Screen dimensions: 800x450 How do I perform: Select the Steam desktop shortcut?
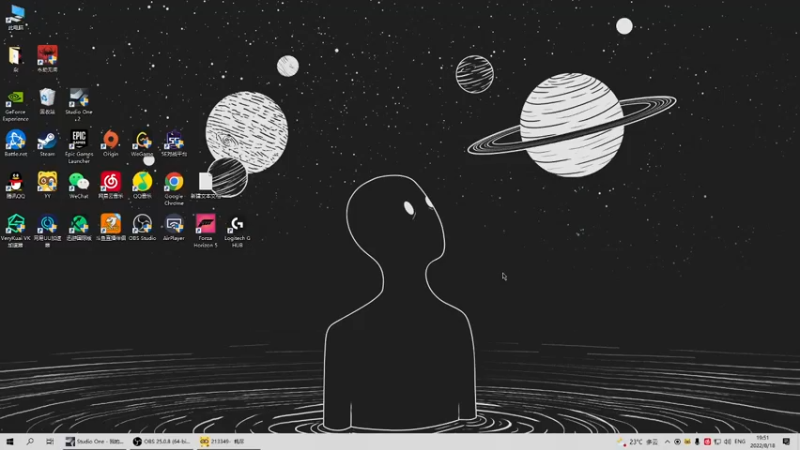coord(47,143)
